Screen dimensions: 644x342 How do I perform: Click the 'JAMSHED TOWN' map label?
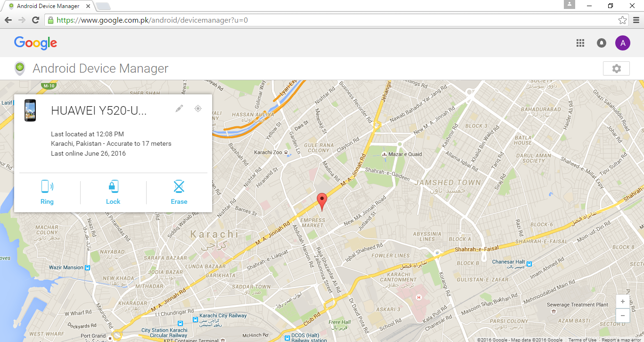(x=448, y=182)
